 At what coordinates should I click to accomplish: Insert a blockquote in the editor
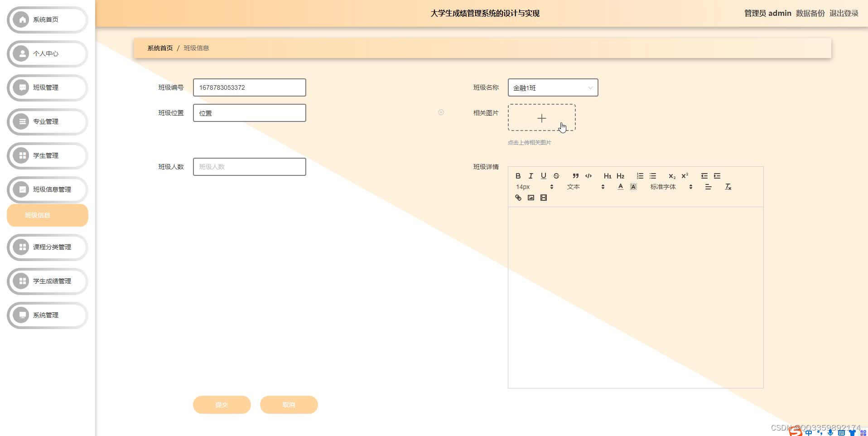tap(575, 176)
